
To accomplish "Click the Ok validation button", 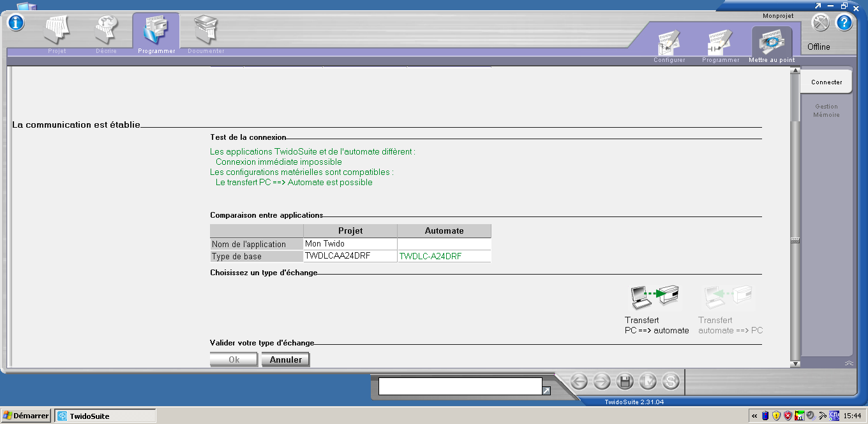I will tap(234, 360).
